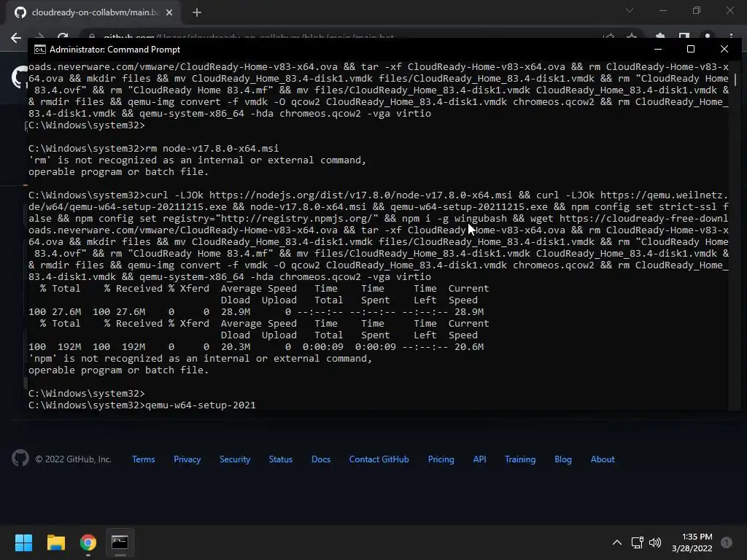The width and height of the screenshot is (747, 560).
Task: Click the 'rm node-v17.8.0-x64.msi' command line
Action: [212, 149]
